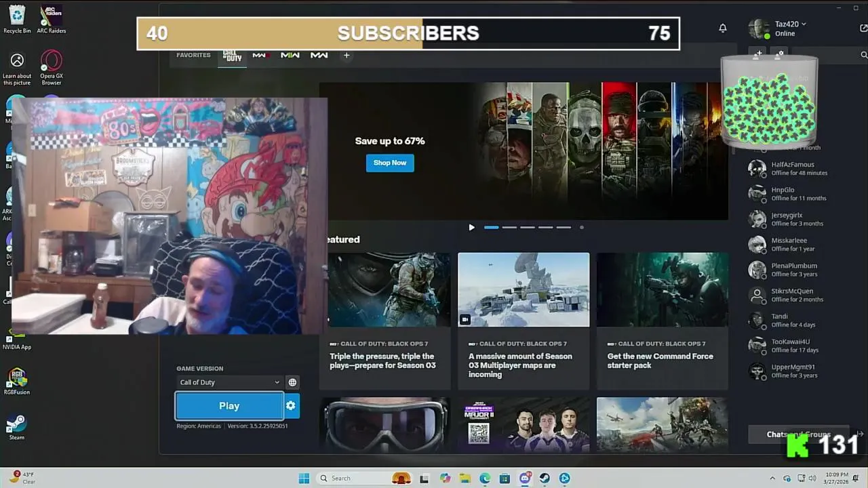Click the taskbar Search box

pyautogui.click(x=364, y=479)
